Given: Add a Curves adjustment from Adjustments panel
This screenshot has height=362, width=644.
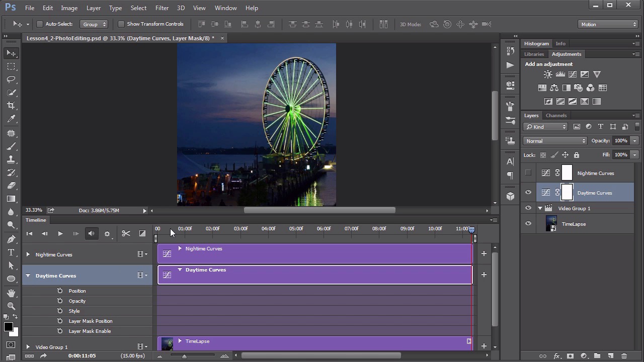Looking at the screenshot, I should point(573,74).
